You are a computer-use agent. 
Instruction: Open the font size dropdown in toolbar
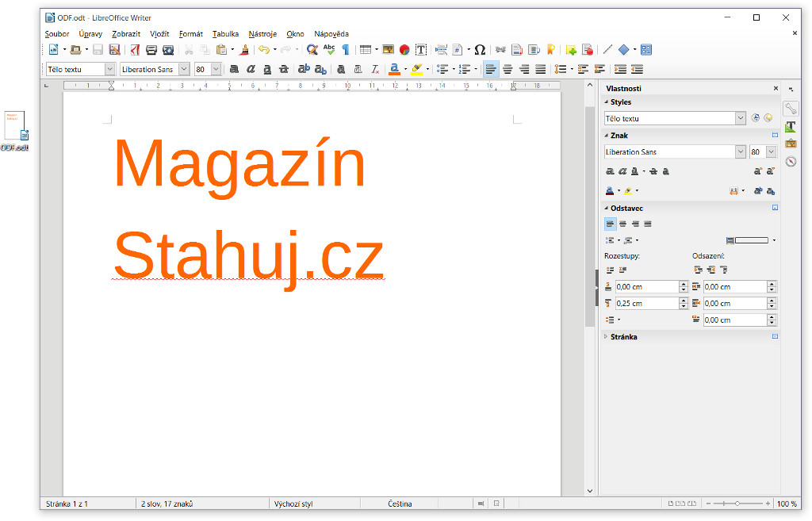tap(216, 70)
